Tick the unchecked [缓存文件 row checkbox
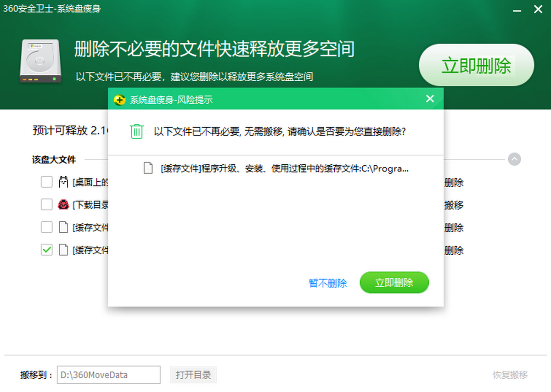 click(x=47, y=227)
